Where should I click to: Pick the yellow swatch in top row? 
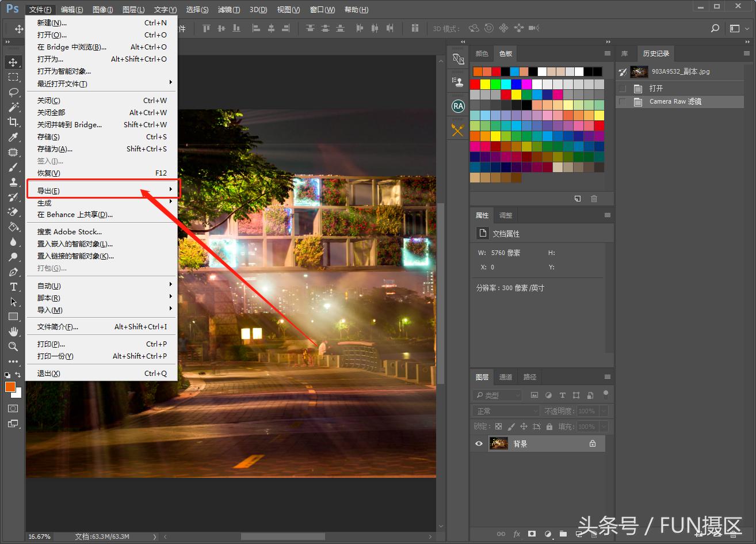486,84
